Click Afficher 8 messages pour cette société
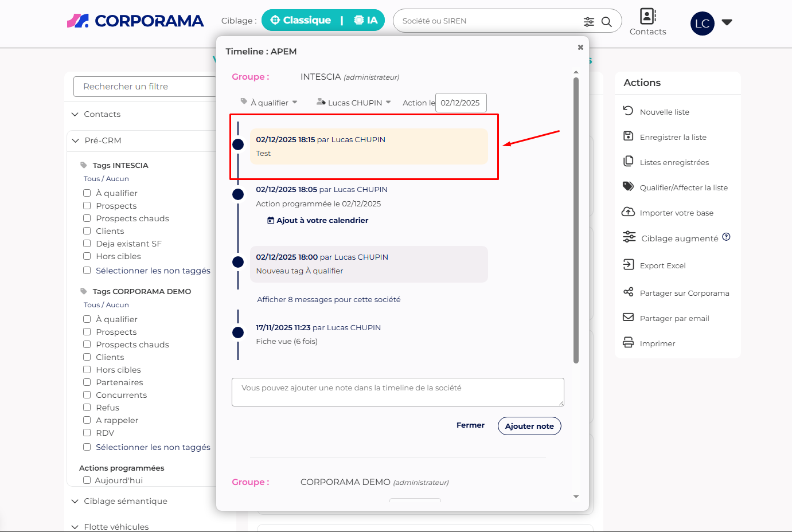Image resolution: width=792 pixels, height=532 pixels. click(x=329, y=299)
